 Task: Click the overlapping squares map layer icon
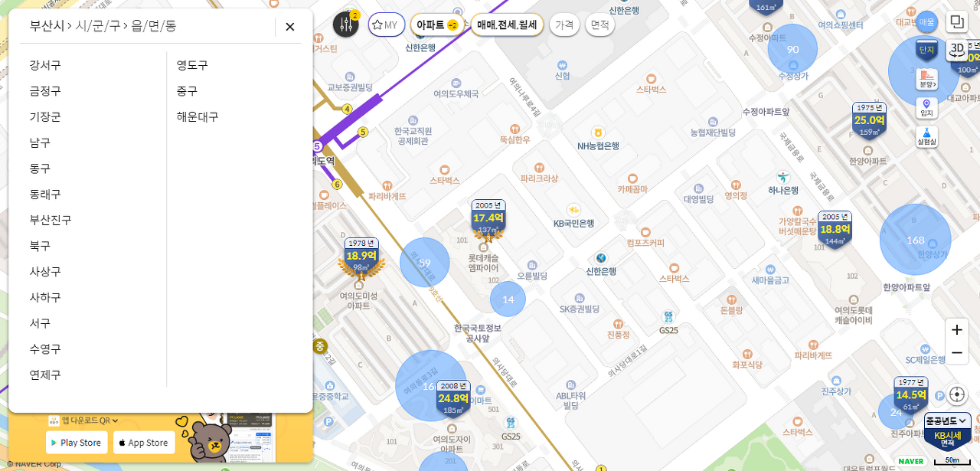[x=957, y=21]
